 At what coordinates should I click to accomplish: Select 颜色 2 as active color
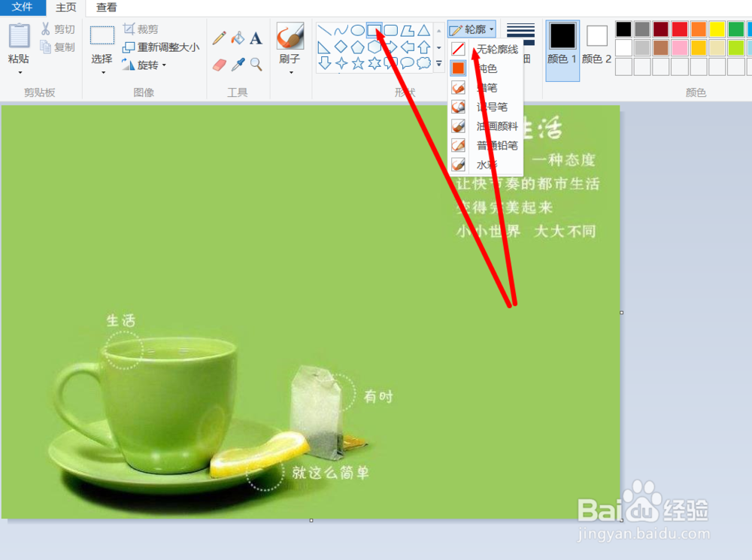(x=596, y=45)
